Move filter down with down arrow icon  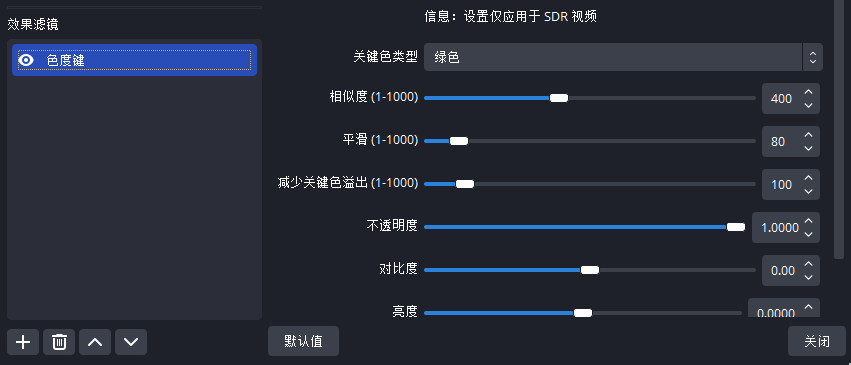tap(131, 342)
